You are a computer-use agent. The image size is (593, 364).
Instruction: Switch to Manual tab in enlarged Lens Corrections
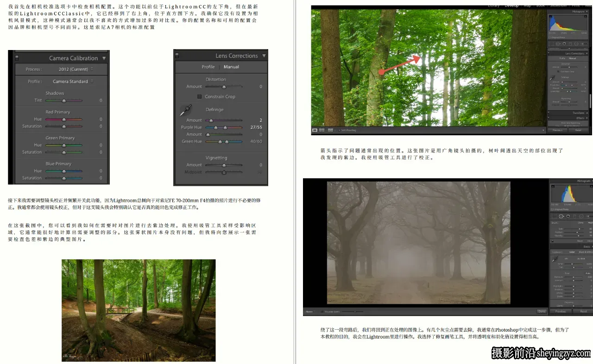coord(231,67)
